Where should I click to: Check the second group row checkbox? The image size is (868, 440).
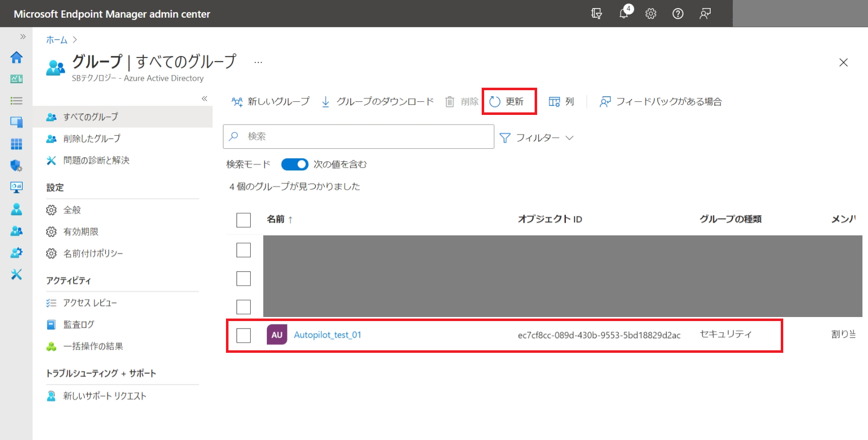[x=244, y=279]
